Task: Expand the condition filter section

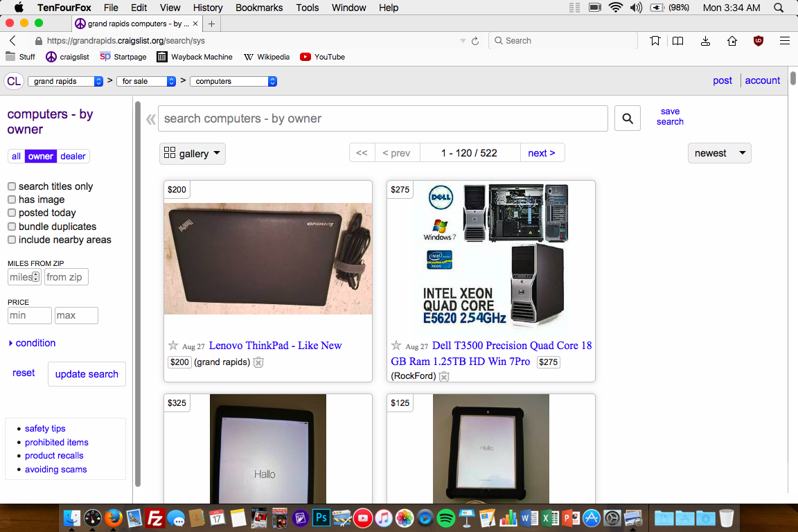Action: (x=32, y=343)
